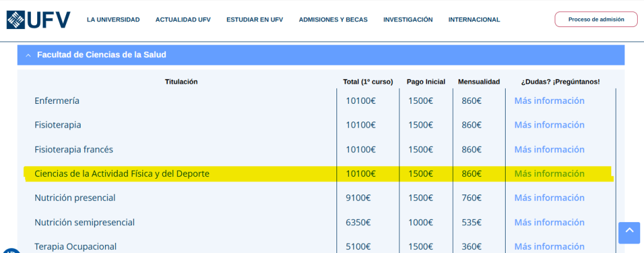Click the Mensualidad column header
The image size is (644, 253).
479,82
